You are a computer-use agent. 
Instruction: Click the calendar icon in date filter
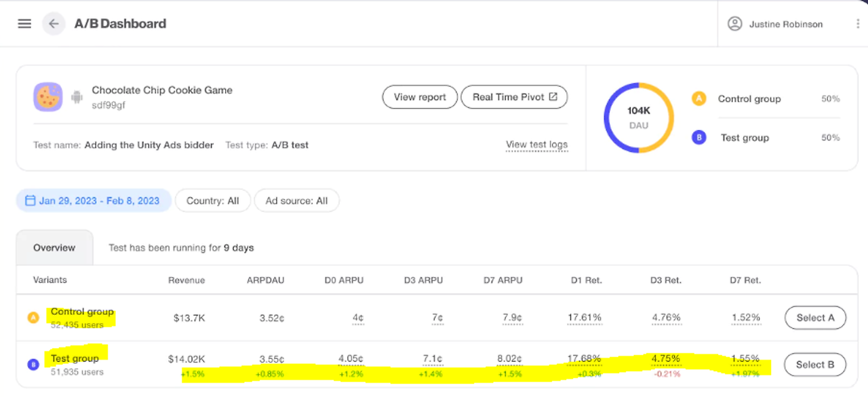click(30, 201)
